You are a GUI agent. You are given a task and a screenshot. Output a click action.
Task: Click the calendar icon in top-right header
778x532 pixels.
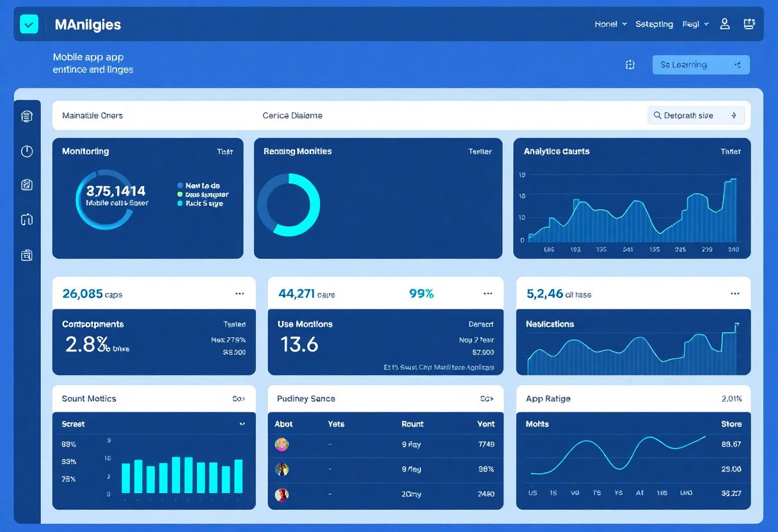(x=749, y=24)
